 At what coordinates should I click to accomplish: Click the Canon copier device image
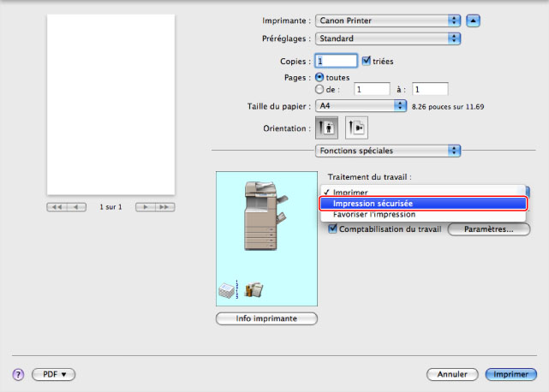(258, 216)
